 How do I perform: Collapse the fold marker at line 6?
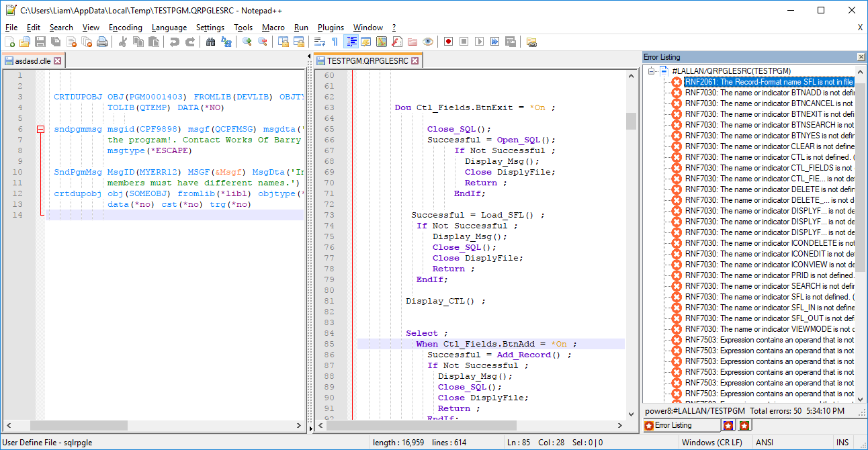coord(40,129)
